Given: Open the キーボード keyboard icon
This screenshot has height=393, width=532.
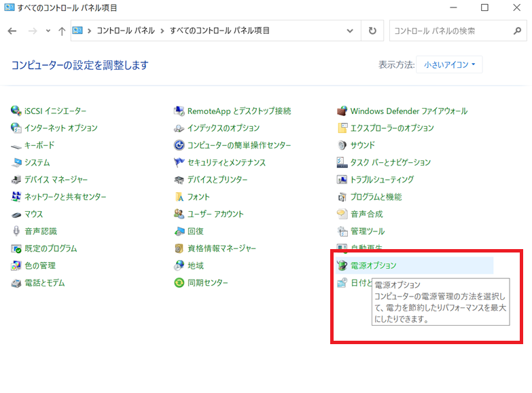Looking at the screenshot, I should [x=16, y=145].
